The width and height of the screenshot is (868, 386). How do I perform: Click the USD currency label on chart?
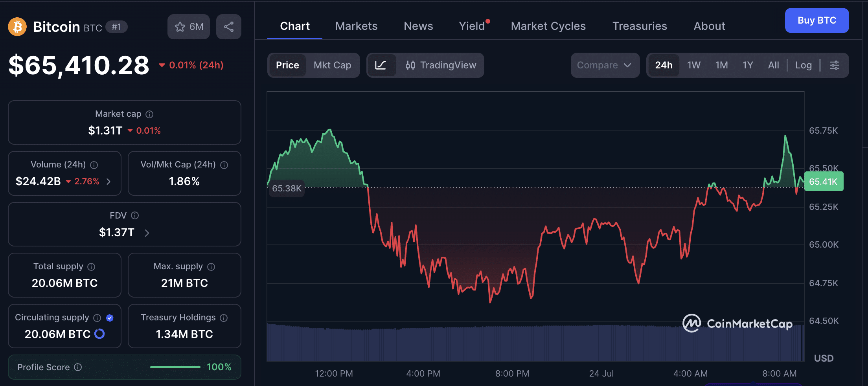(x=824, y=358)
